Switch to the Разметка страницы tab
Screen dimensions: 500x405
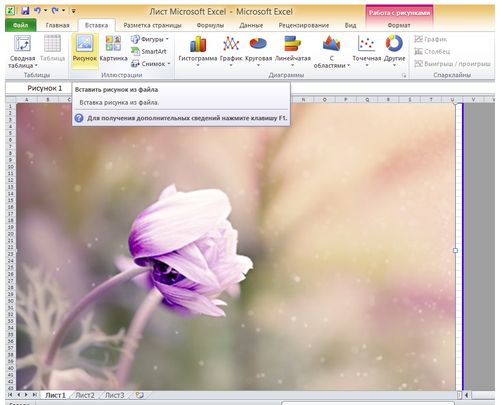152,25
